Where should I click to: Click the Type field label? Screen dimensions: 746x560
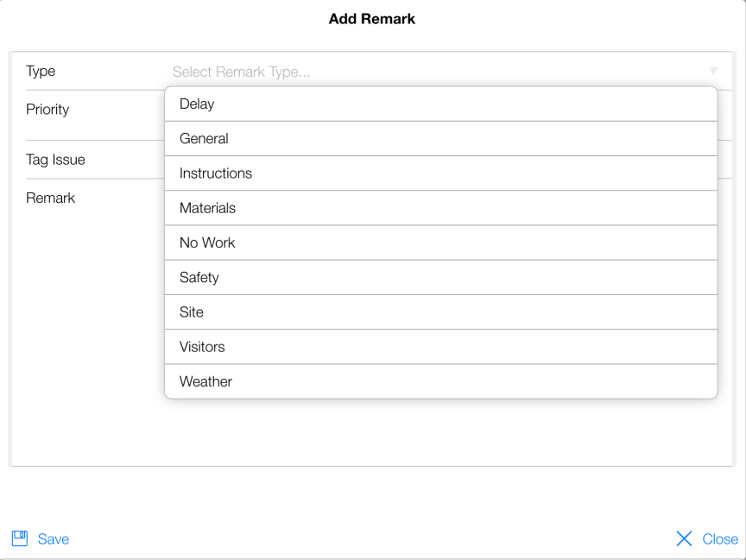point(41,72)
